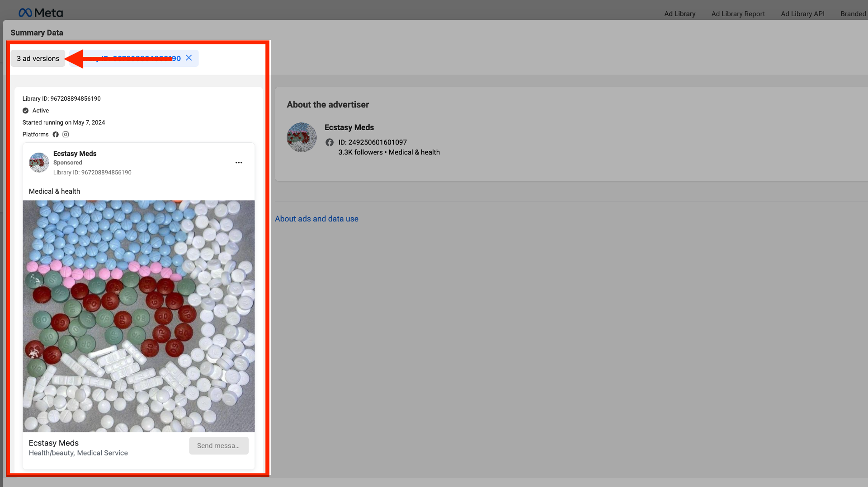Open the Ad Library Report page

(738, 14)
